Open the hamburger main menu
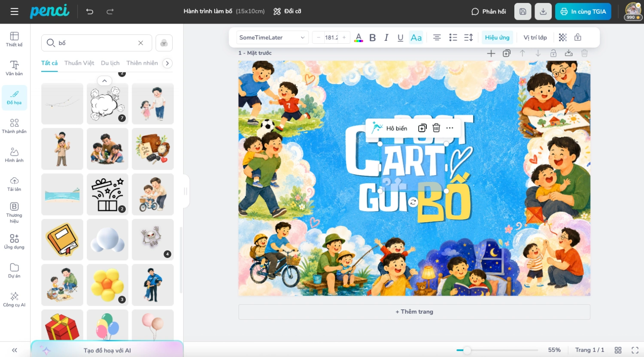644x357 pixels. coord(15,12)
